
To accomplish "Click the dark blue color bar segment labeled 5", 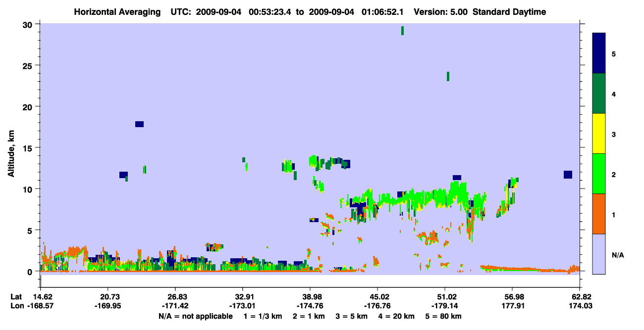I will (x=599, y=53).
